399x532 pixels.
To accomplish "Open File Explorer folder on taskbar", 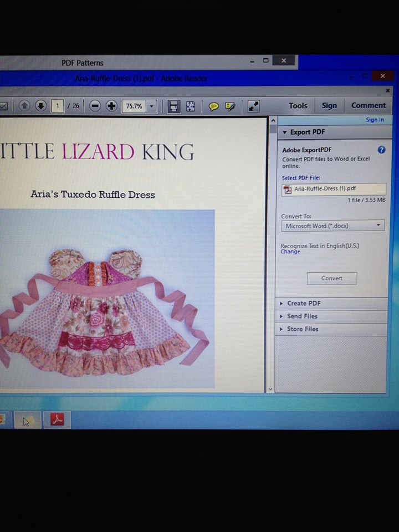I will point(28,420).
